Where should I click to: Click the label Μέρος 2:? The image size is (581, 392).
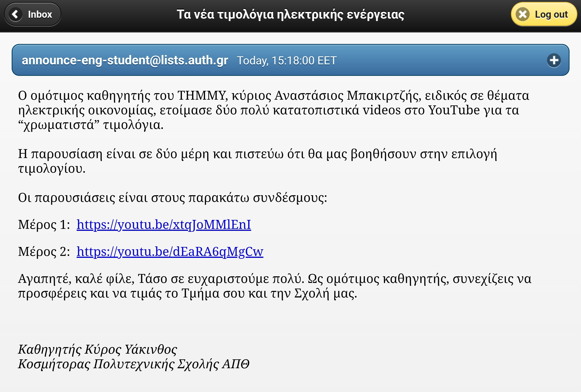tap(44, 251)
